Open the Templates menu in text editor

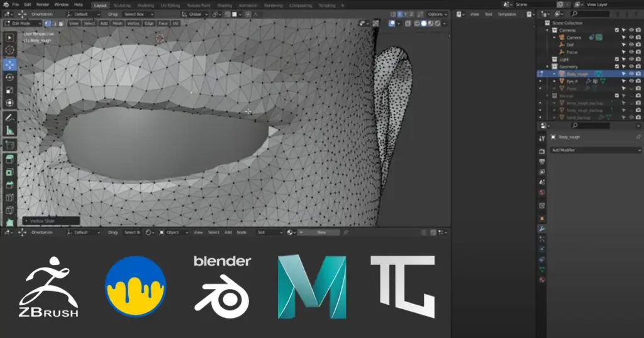507,14
